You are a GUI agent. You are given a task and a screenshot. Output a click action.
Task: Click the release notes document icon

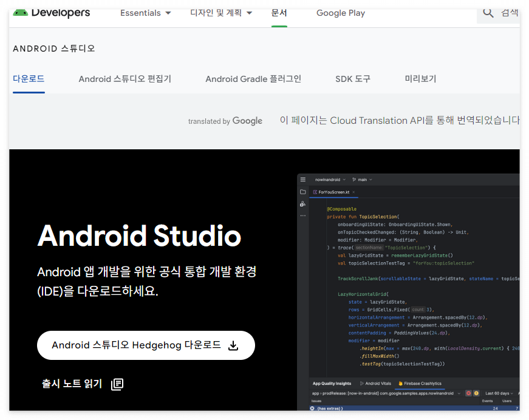click(x=117, y=384)
